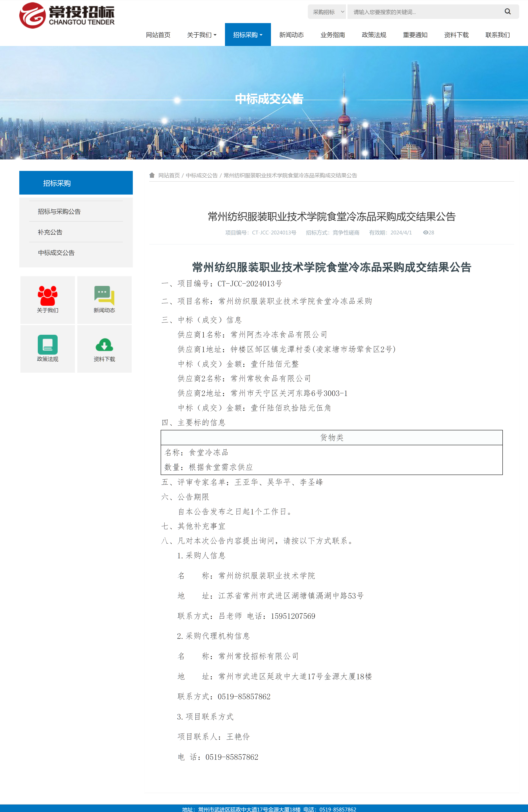
Task: Open 新闻动态 in the top navigation
Action: click(291, 35)
